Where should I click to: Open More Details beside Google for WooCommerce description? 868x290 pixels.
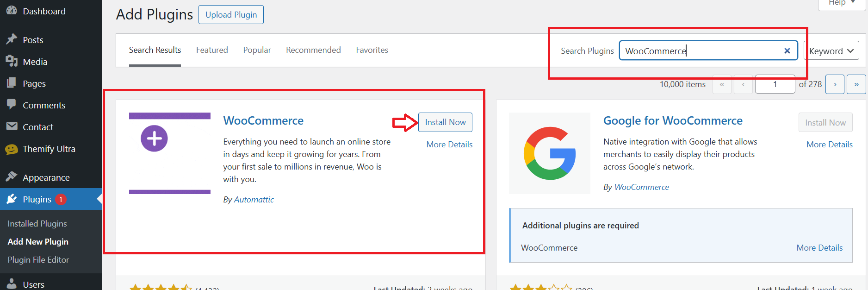[x=830, y=144]
